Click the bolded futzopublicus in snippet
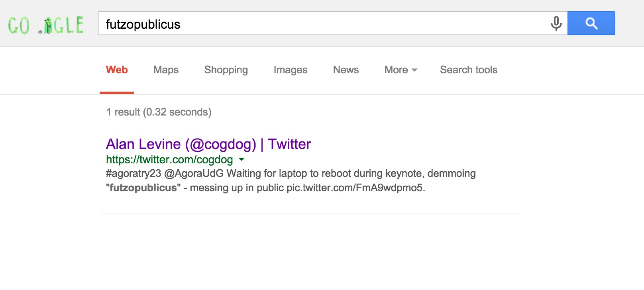 143,188
